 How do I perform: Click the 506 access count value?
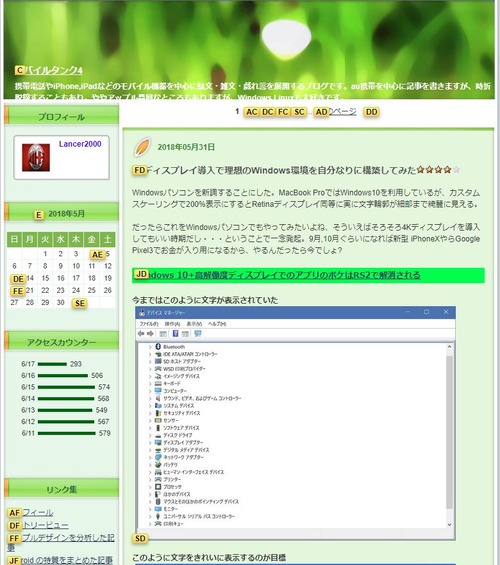tap(97, 375)
